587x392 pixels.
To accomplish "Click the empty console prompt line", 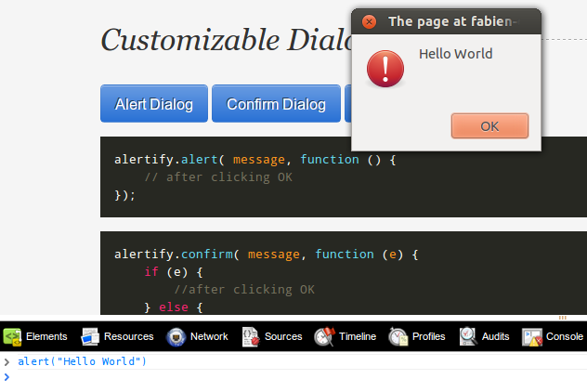I will coord(293,377).
